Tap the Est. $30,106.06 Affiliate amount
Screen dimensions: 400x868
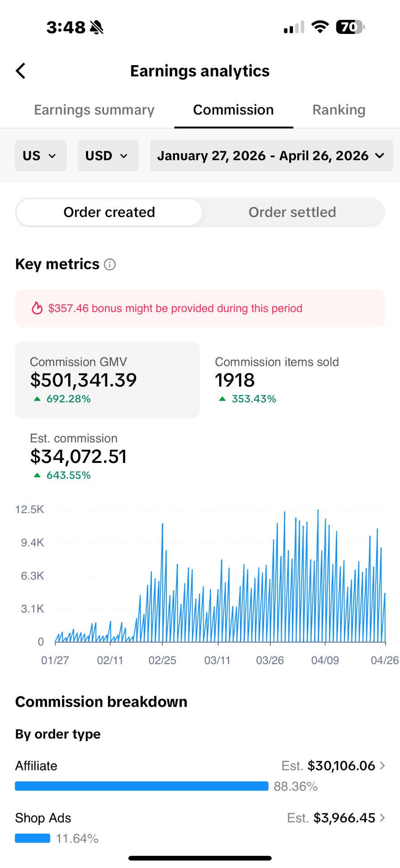(328, 765)
